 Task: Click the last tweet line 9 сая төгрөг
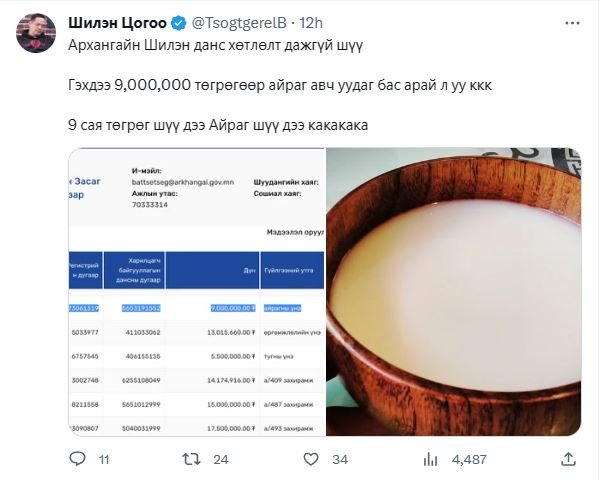click(218, 125)
